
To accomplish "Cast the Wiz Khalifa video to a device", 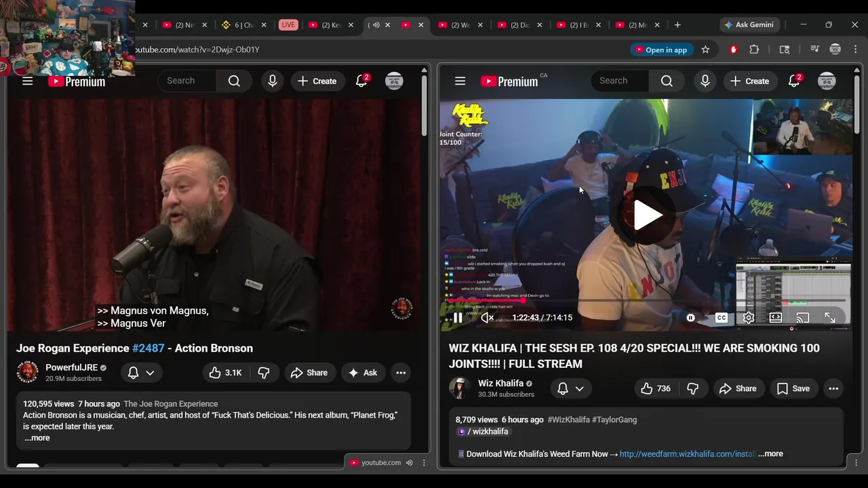I will click(x=803, y=318).
